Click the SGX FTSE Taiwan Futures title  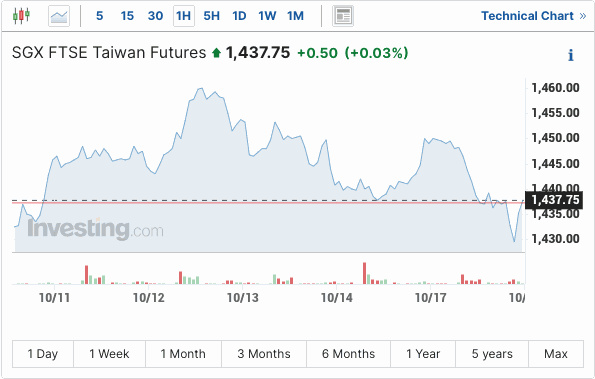[x=109, y=52]
